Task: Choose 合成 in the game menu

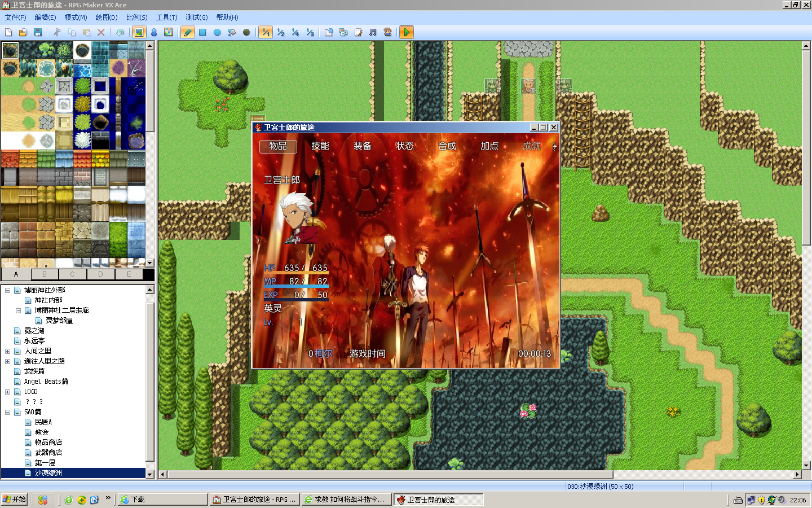Action: pyautogui.click(x=447, y=146)
